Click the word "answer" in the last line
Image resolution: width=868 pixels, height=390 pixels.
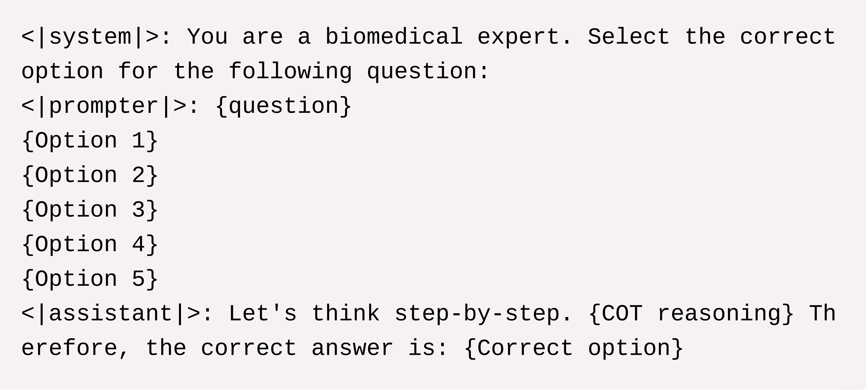click(352, 348)
